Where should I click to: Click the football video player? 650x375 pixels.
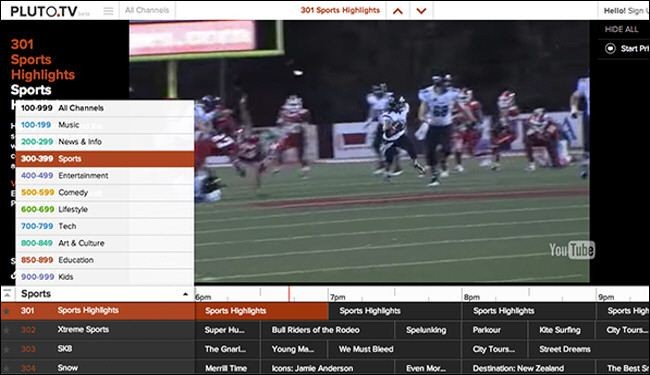click(359, 151)
